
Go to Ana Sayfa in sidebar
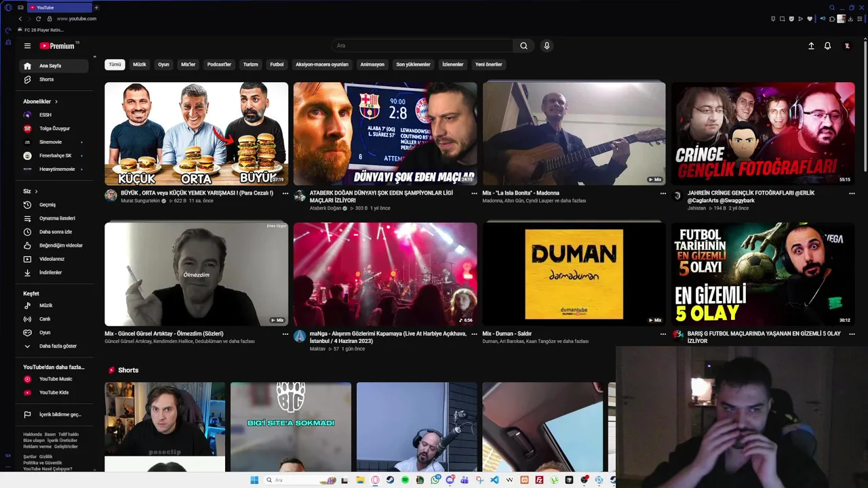54,66
